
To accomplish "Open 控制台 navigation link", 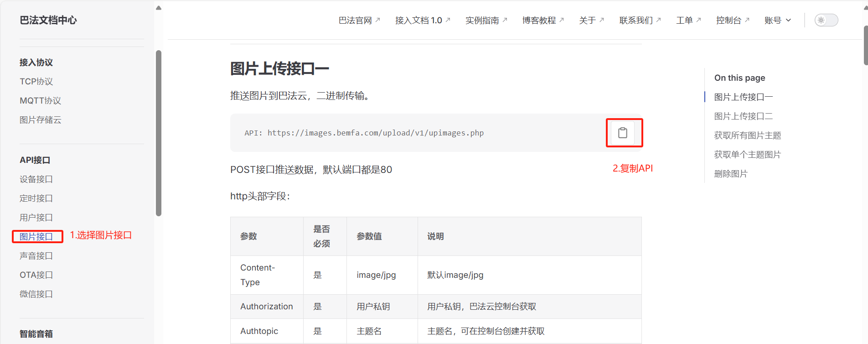I will click(x=733, y=20).
